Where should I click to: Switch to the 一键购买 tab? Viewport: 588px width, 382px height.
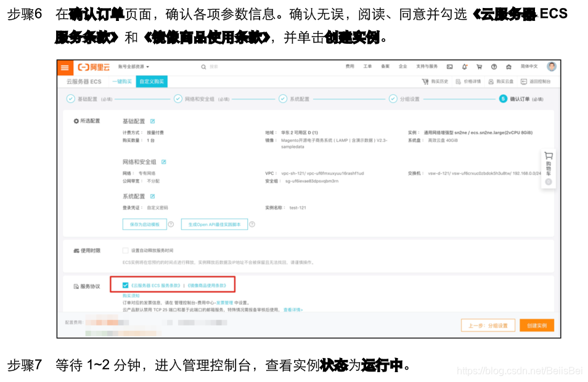pyautogui.click(x=122, y=81)
